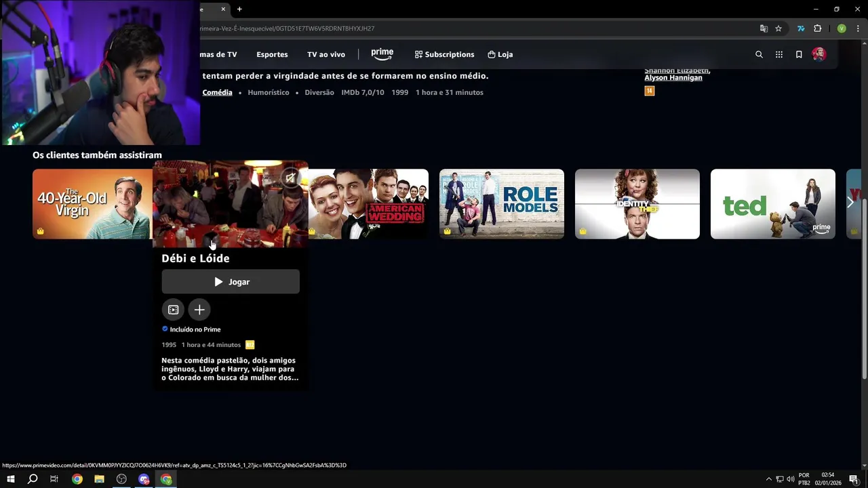Switch to the first Chrome taskbar icon

(77, 479)
